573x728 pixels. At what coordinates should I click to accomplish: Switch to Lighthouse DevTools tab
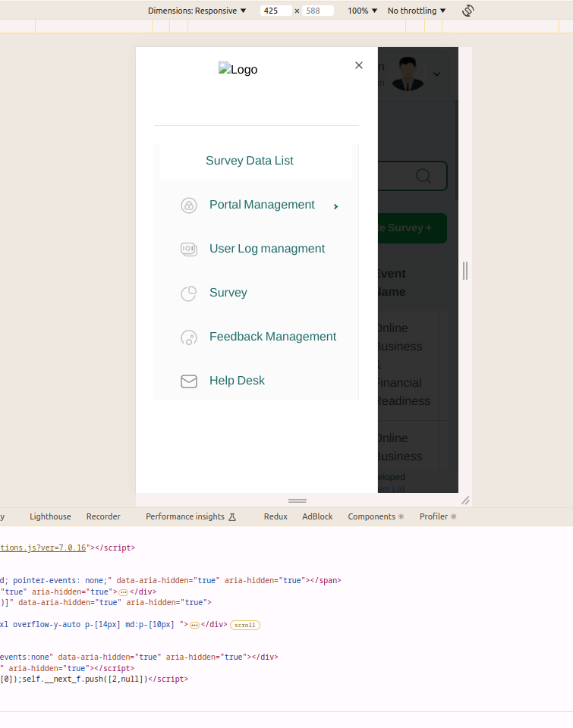[50, 516]
